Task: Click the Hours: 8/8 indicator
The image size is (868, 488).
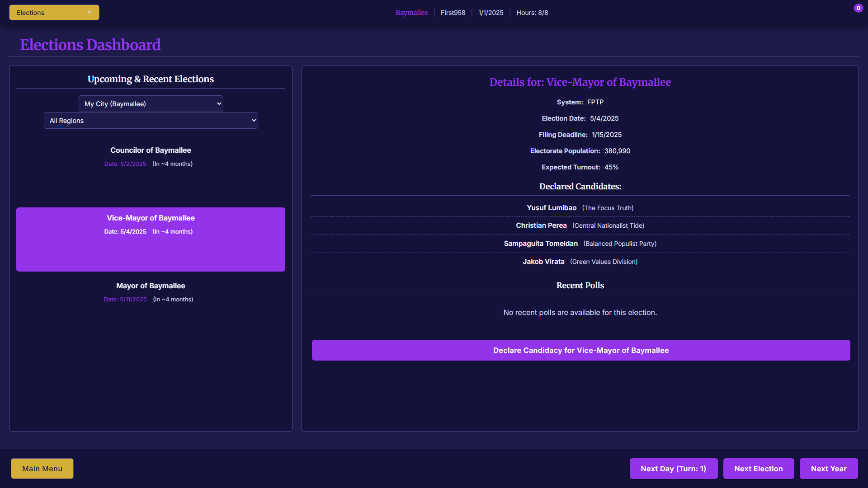Action: tap(532, 13)
